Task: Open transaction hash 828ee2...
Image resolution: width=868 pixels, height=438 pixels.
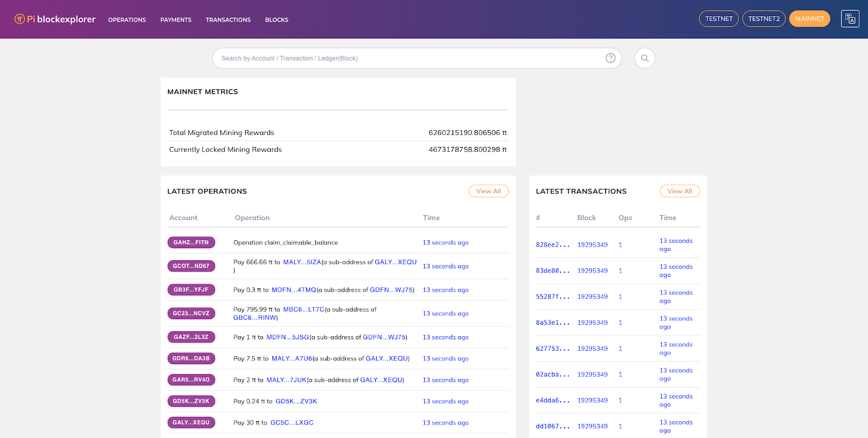Action: [552, 245]
